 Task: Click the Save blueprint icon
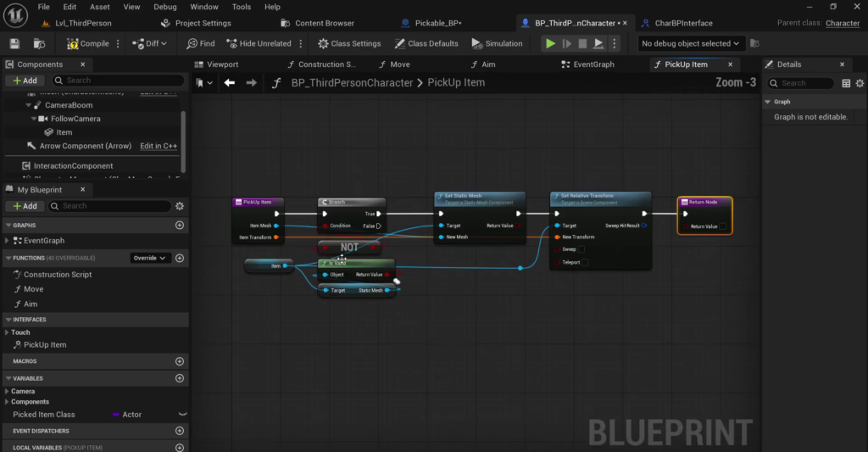pyautogui.click(x=14, y=43)
